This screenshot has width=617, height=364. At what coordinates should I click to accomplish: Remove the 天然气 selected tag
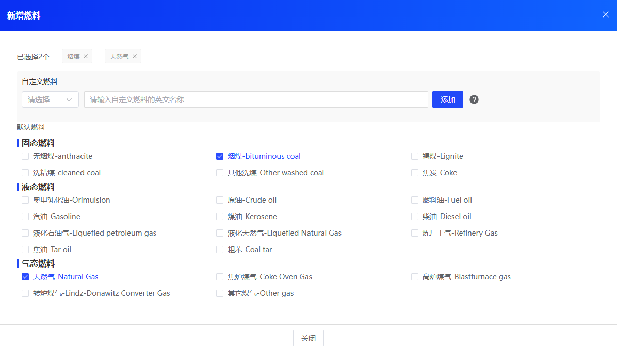pos(135,56)
